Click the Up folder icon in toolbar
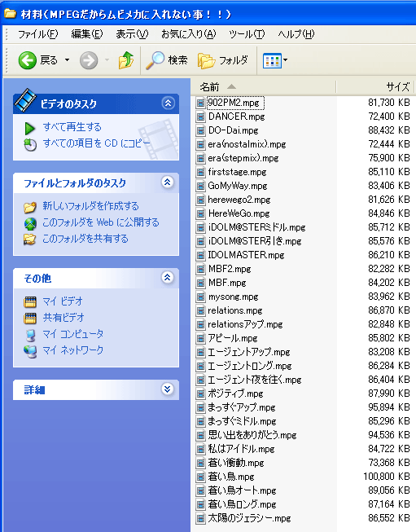The width and height of the screenshot is (416, 532). point(126,60)
